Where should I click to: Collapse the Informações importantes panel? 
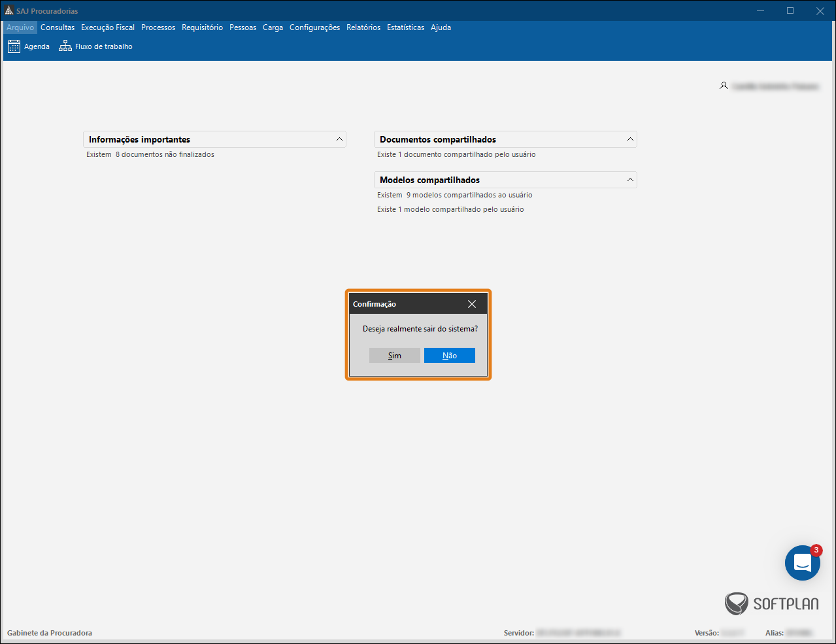tap(339, 139)
